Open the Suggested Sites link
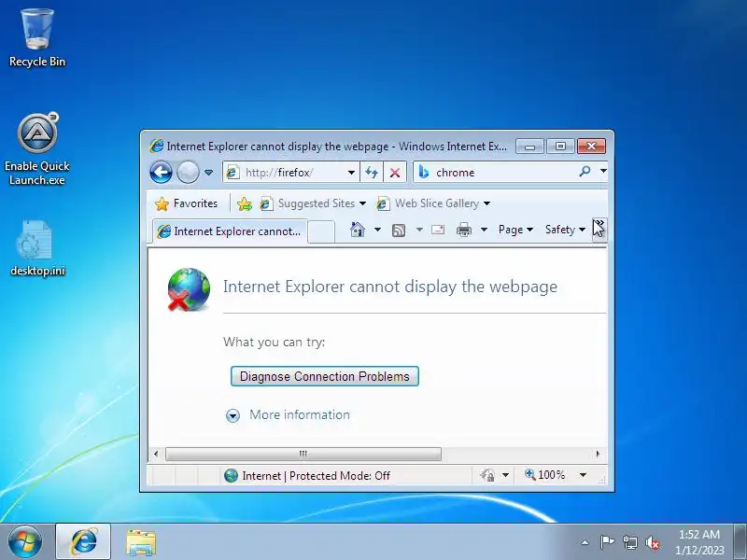747x560 pixels. (x=313, y=203)
